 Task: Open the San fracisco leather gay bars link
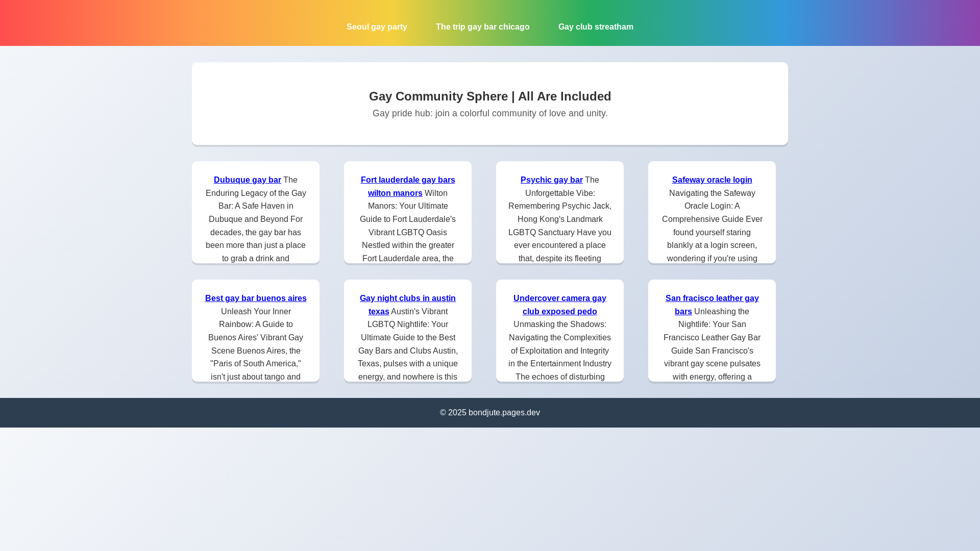tap(712, 305)
